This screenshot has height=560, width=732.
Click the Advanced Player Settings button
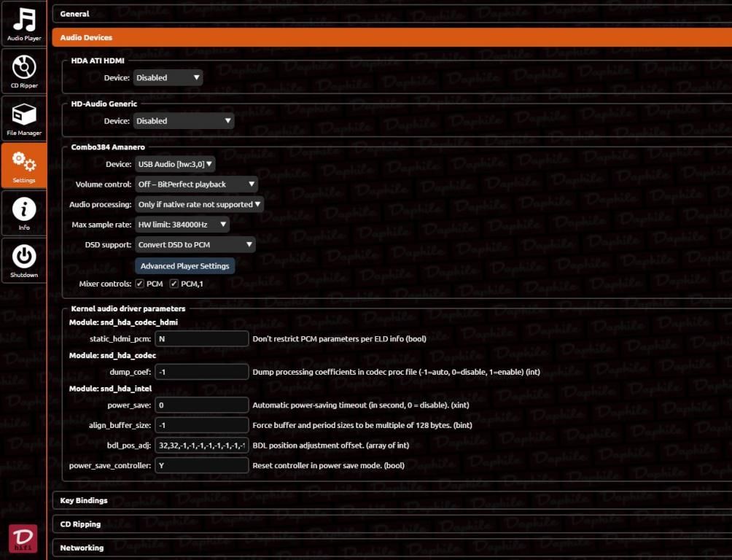tap(185, 265)
